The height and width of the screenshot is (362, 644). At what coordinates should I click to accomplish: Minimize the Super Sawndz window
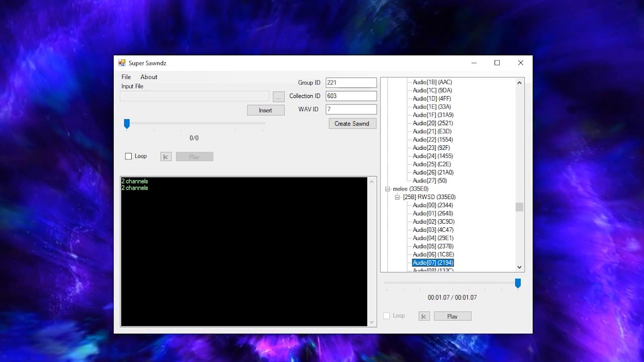tap(474, 63)
